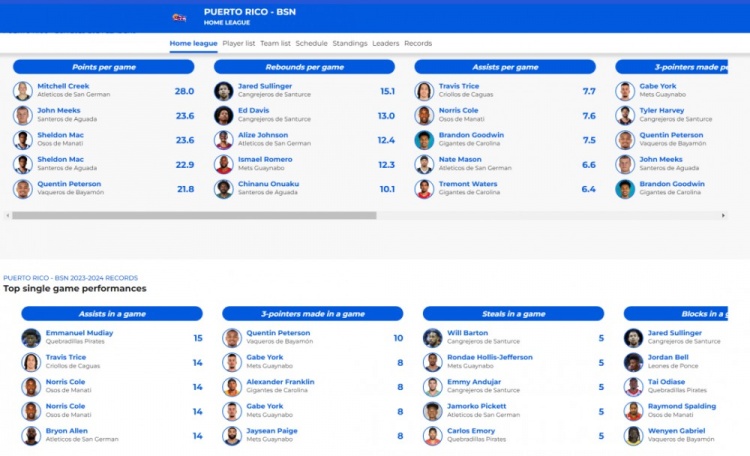The image size is (750, 456).
Task: Open Ed Davis player link
Action: 253,111
